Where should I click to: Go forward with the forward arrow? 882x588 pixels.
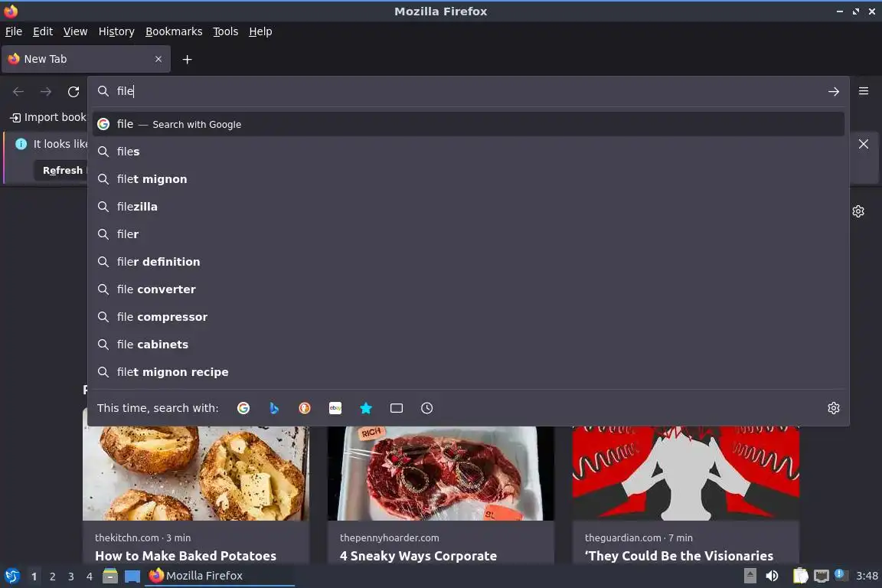[46, 91]
